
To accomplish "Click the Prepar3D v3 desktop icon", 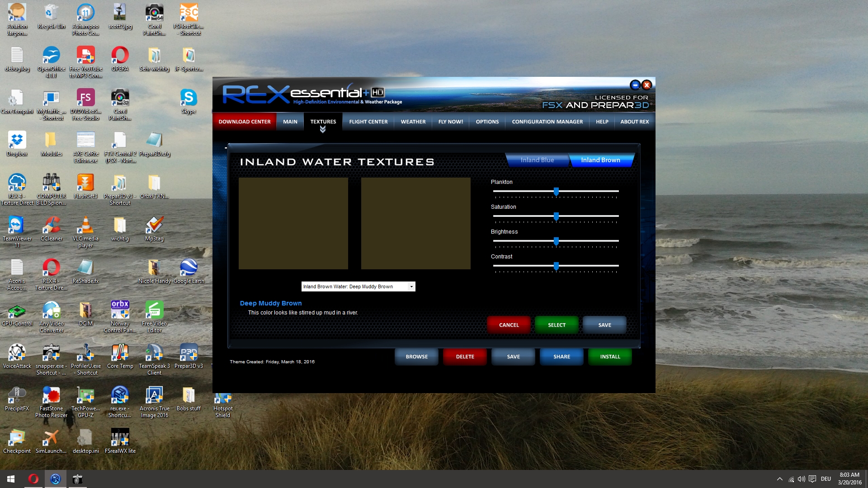I will [x=189, y=356].
